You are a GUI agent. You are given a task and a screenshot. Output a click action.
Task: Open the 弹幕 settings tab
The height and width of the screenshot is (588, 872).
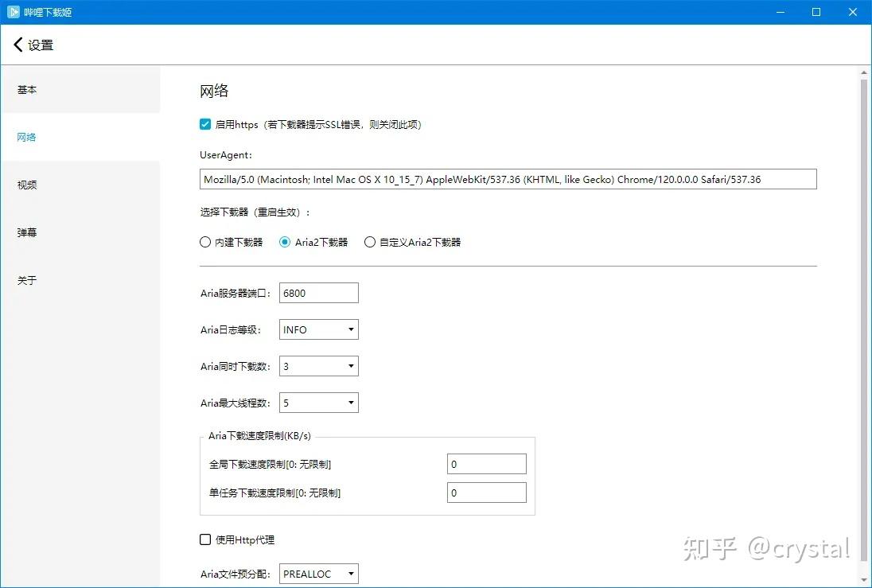(80, 232)
